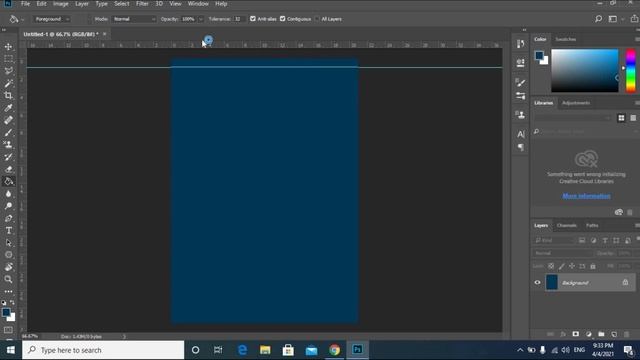Open the Image menu
Image resolution: width=640 pixels, height=360 pixels.
pos(60,4)
